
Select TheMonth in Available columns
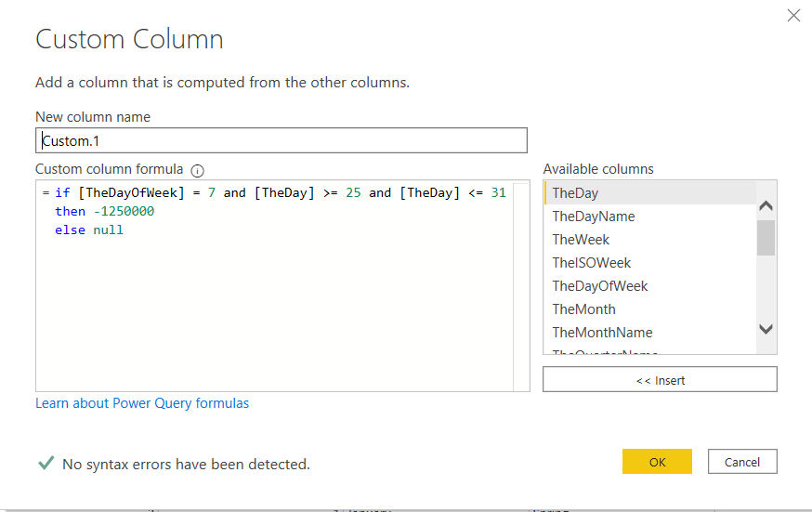(x=650, y=309)
